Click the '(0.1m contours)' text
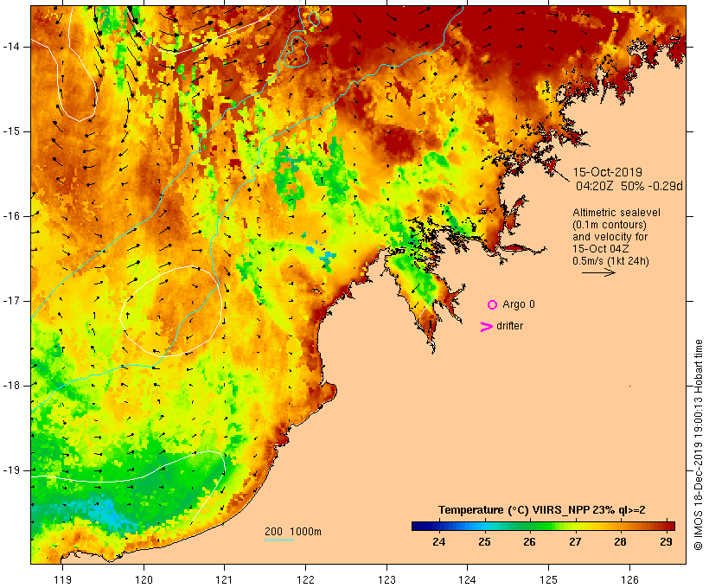The image size is (709, 588). (610, 225)
